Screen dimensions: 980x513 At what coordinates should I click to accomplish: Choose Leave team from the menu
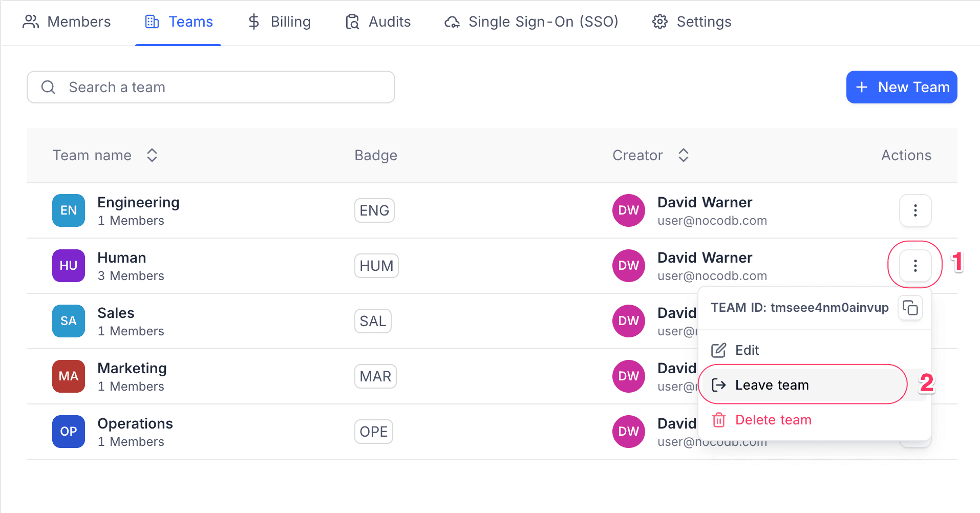(x=771, y=385)
